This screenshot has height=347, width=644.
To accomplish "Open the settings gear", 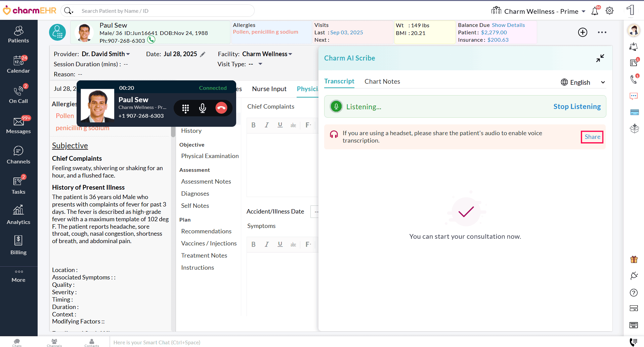I will pos(609,11).
